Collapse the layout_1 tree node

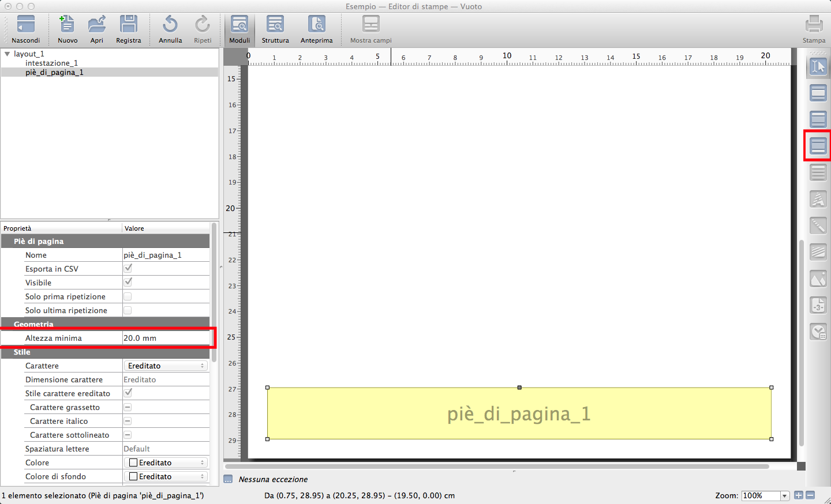click(x=8, y=54)
